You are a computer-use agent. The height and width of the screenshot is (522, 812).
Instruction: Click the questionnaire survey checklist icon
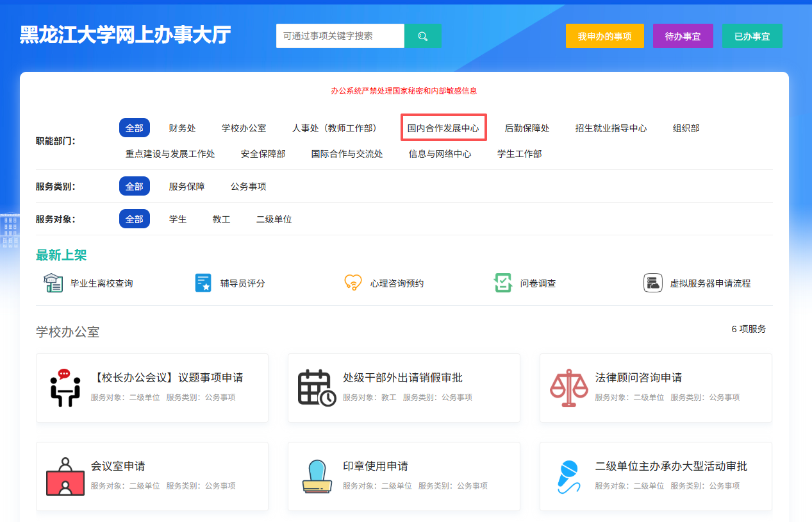tap(503, 283)
